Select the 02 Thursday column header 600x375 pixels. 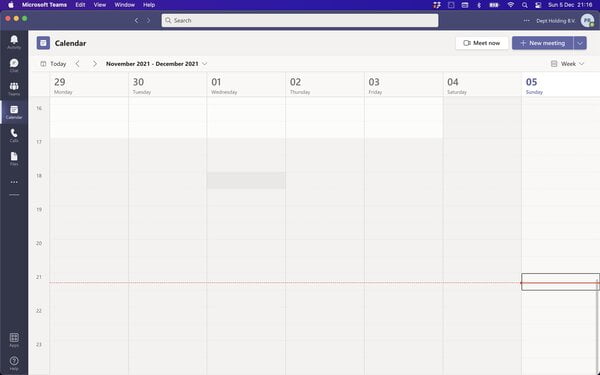325,85
